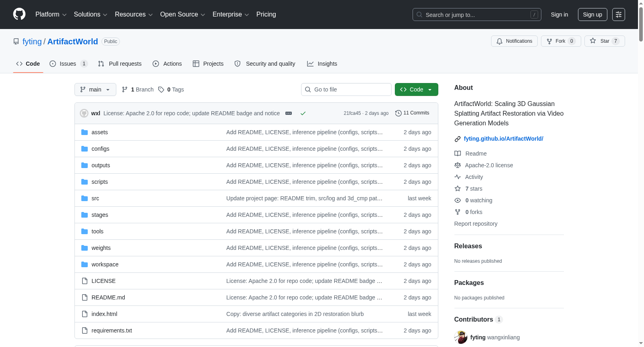Focus the Search or jump to field
This screenshot has width=644, height=347.
pos(477,15)
